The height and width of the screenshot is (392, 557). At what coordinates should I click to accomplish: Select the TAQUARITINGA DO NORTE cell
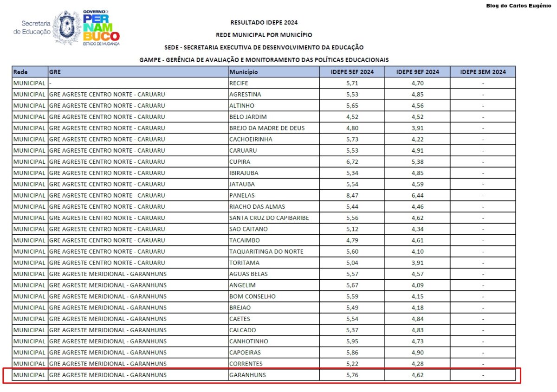pyautogui.click(x=266, y=251)
